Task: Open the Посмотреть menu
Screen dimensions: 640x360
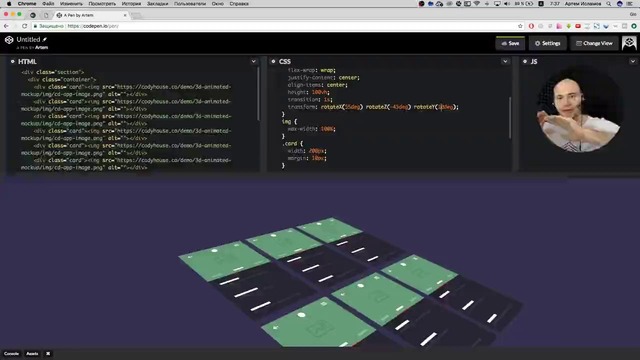Action: pos(102,4)
